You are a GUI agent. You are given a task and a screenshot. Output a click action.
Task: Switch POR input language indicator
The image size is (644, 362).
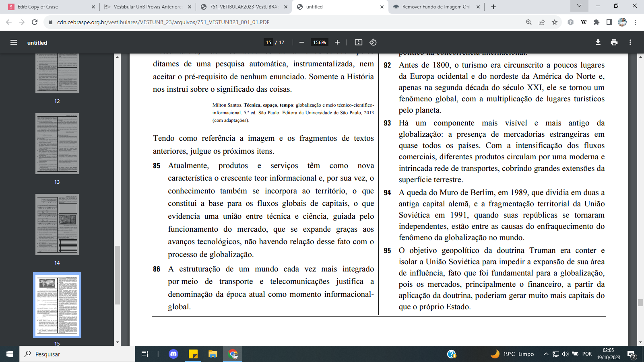coord(587,354)
